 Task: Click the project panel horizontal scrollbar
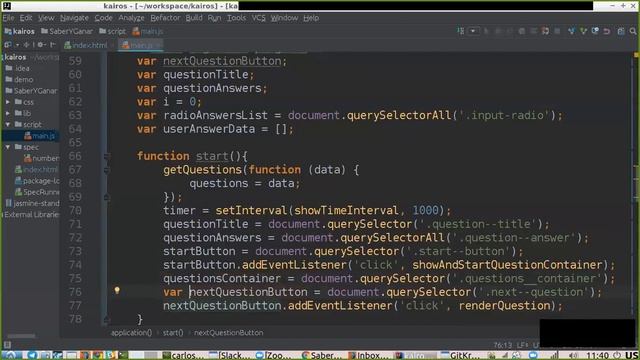coord(21,336)
